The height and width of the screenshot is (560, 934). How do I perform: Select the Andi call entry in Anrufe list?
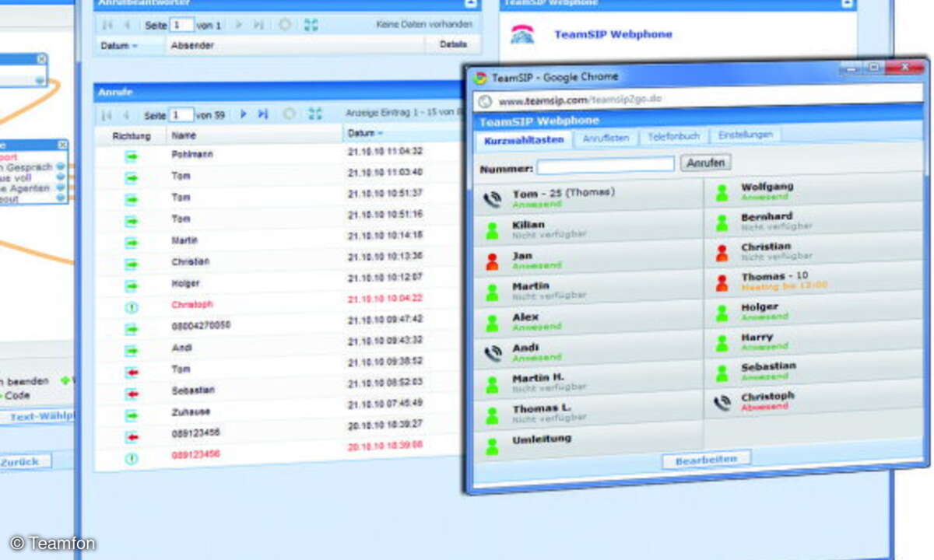(x=181, y=348)
